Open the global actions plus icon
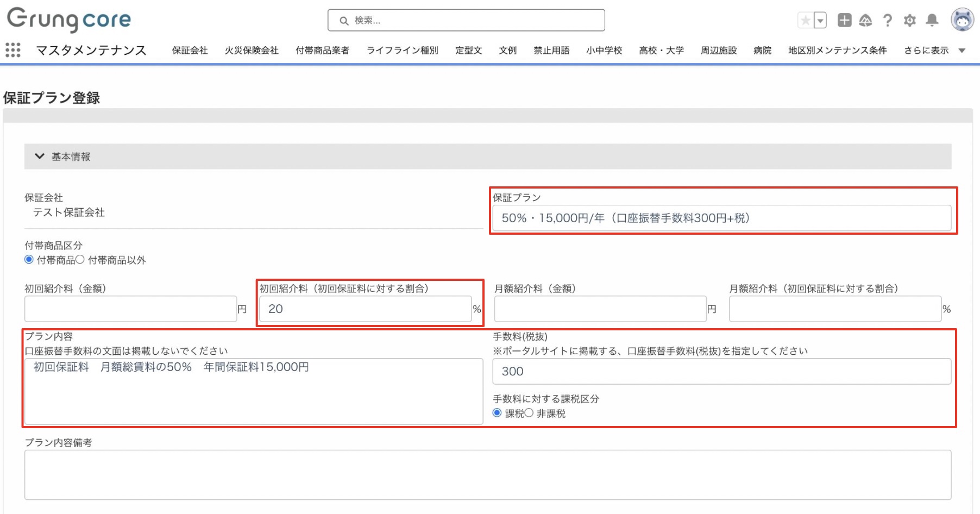 click(x=844, y=21)
